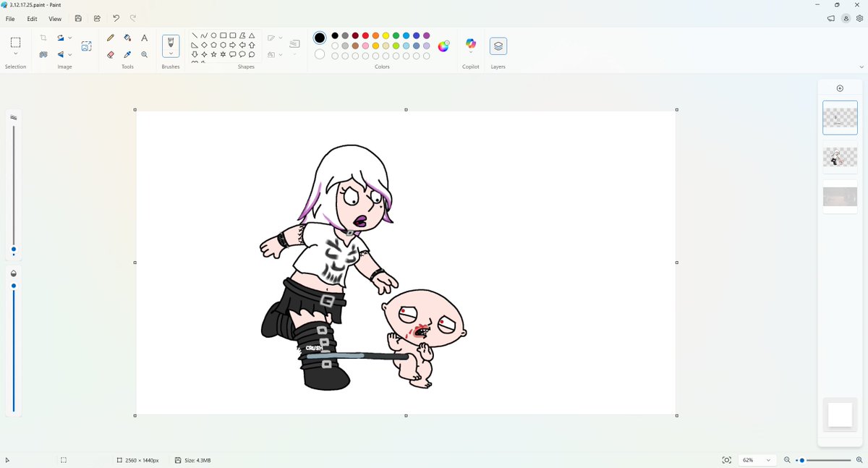Expand the Rotate dropdown arrow

point(69,38)
